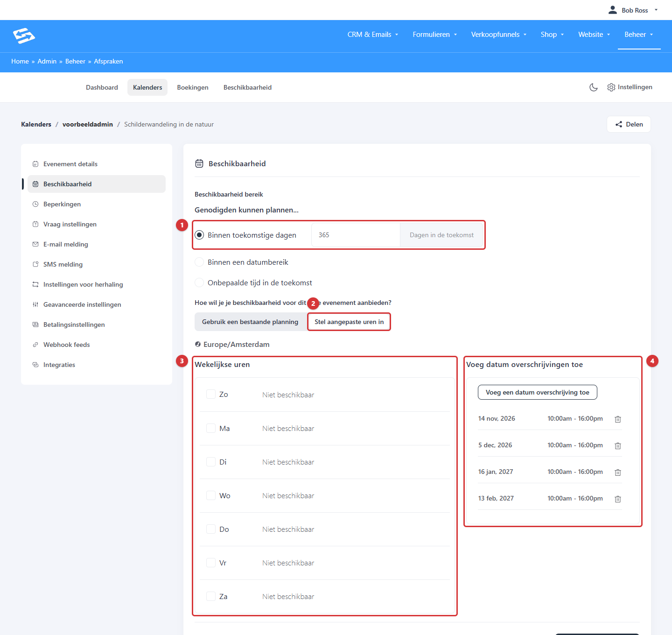This screenshot has width=672, height=635.
Task: Click the E-mail melding envelope icon
Action: [35, 244]
